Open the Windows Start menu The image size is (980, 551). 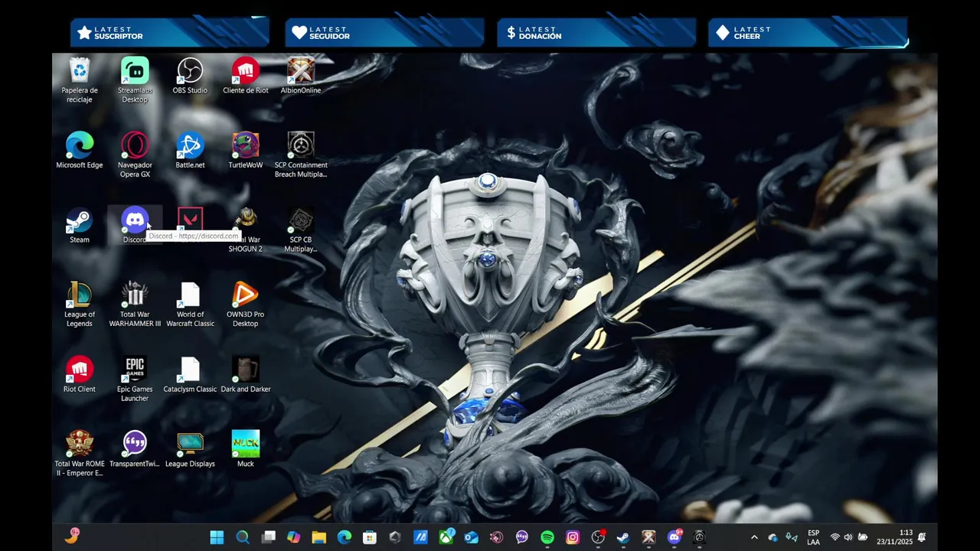pyautogui.click(x=217, y=538)
